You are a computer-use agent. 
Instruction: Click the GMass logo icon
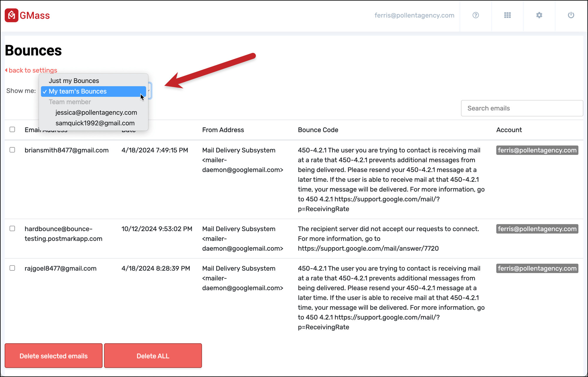[x=11, y=15]
